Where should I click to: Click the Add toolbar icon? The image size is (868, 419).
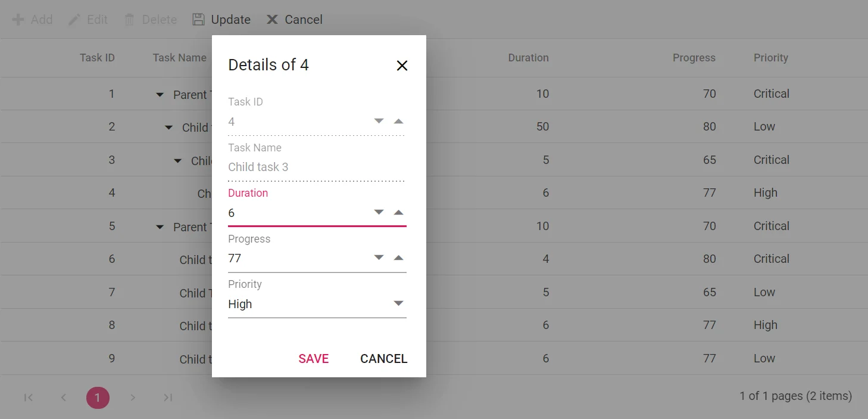(18, 19)
